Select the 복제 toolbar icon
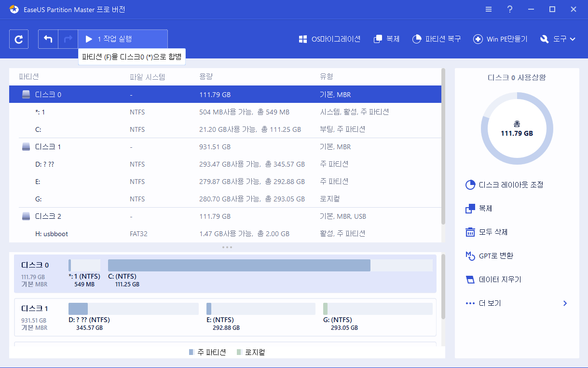Screen dimensions: 588x368 (386, 39)
